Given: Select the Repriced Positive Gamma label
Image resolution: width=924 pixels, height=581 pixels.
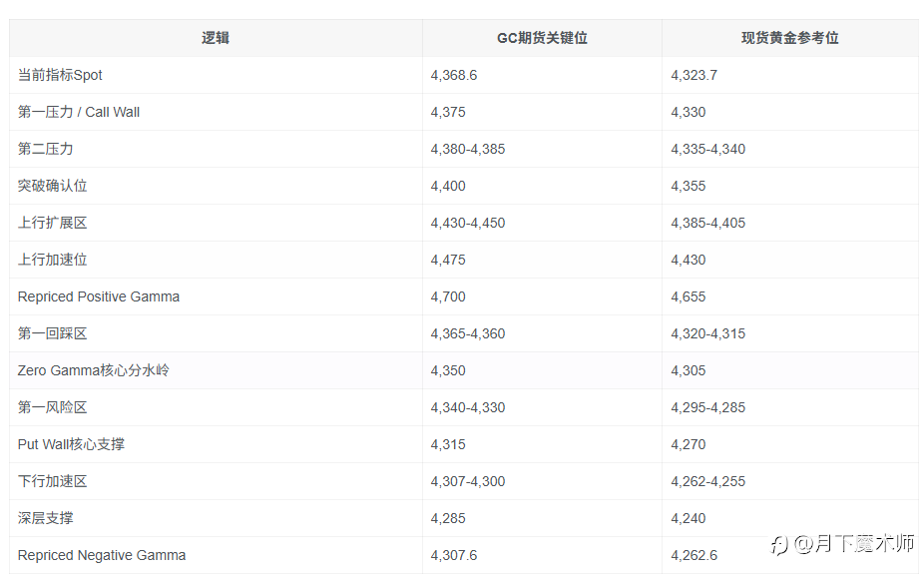Looking at the screenshot, I should pos(99,296).
